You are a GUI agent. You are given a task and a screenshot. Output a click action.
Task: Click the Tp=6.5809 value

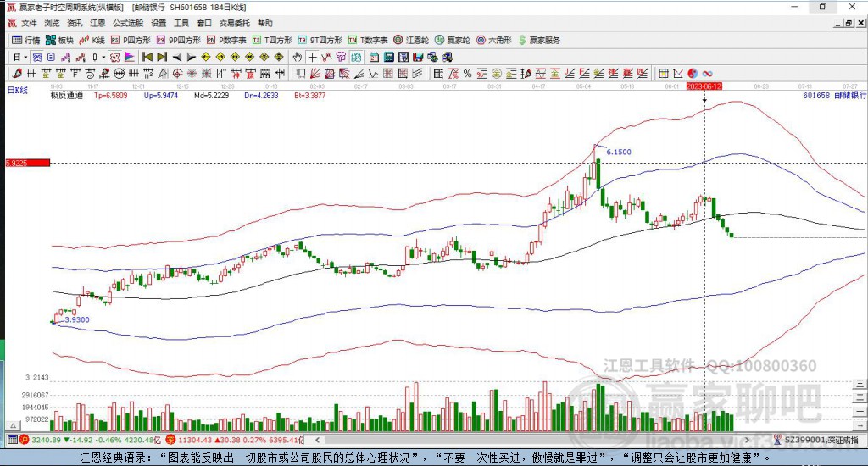[x=111, y=95]
